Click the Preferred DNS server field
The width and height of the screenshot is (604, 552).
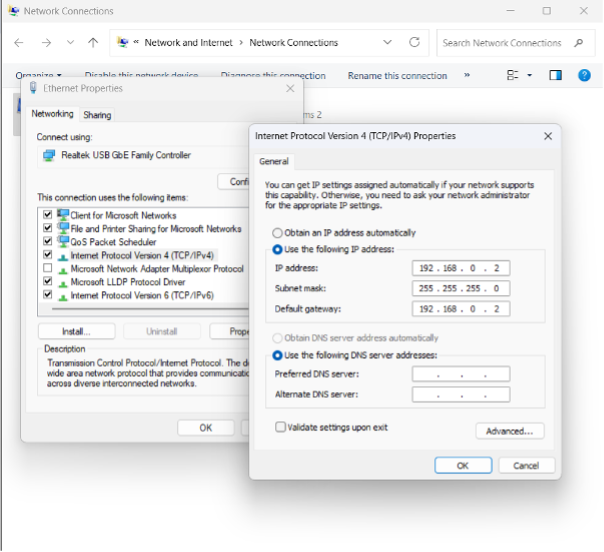pos(460,374)
